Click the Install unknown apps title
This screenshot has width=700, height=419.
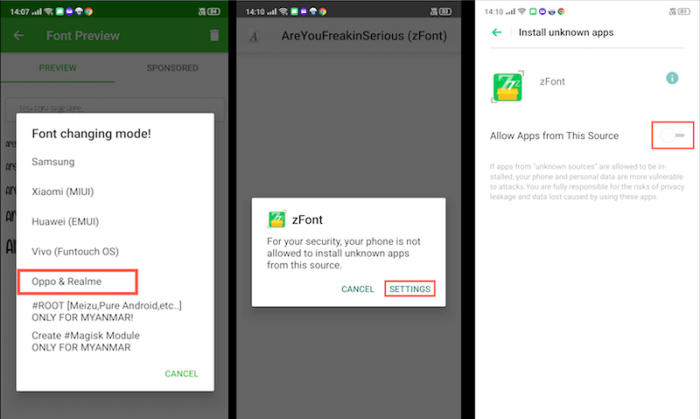566,32
